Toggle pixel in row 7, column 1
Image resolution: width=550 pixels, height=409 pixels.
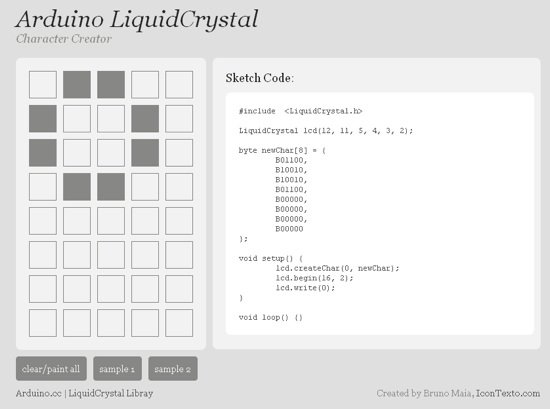point(43,289)
